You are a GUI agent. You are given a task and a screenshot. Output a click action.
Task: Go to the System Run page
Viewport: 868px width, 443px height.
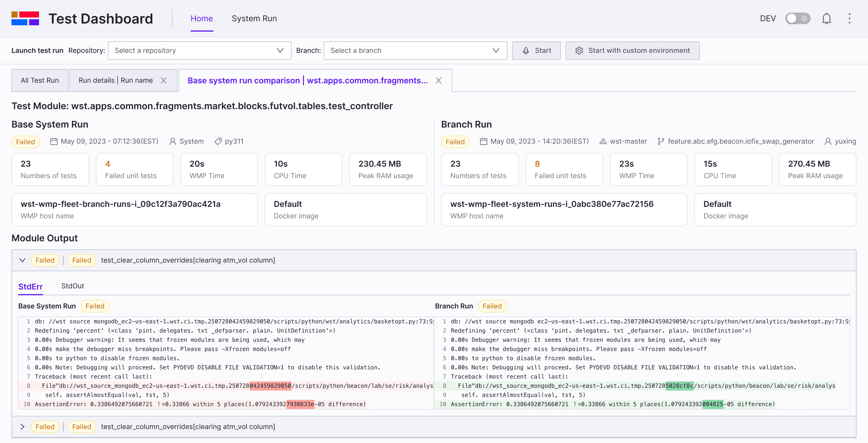[x=254, y=18]
